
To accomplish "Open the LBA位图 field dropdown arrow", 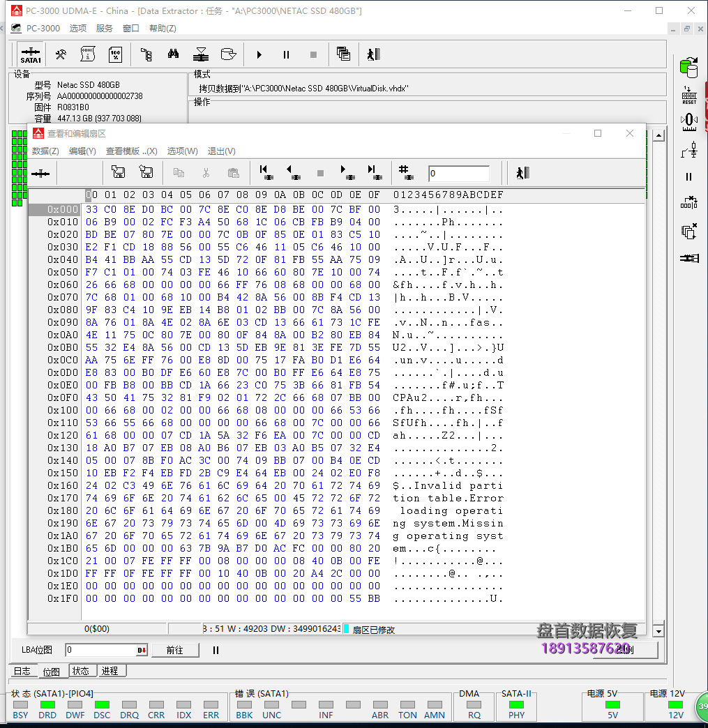I will pos(142,650).
